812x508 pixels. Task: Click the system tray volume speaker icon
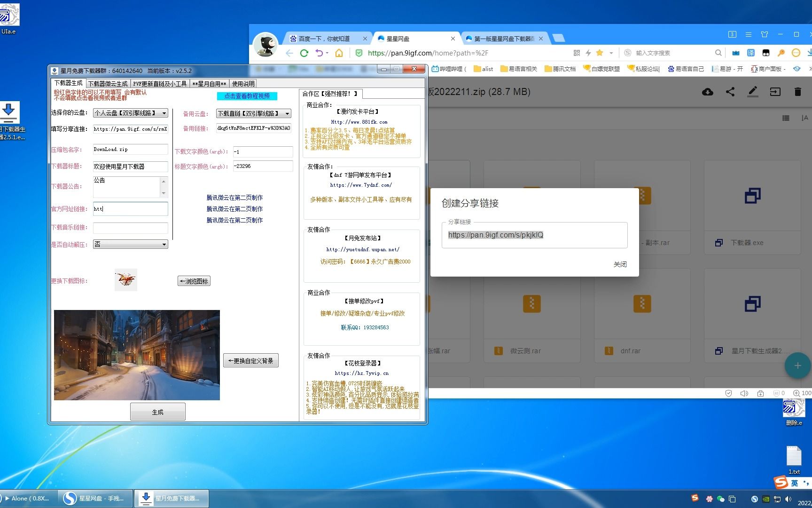point(789,499)
